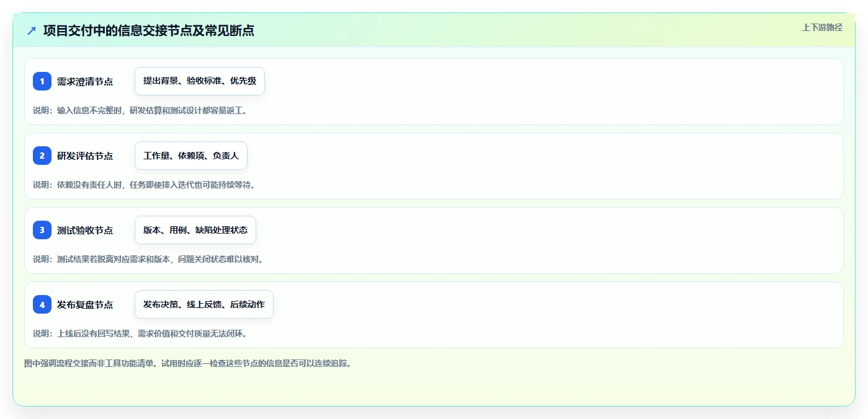Select the 版本、用例、缺陷处理状态 chip
Image resolution: width=868 pixels, height=419 pixels.
[195, 230]
